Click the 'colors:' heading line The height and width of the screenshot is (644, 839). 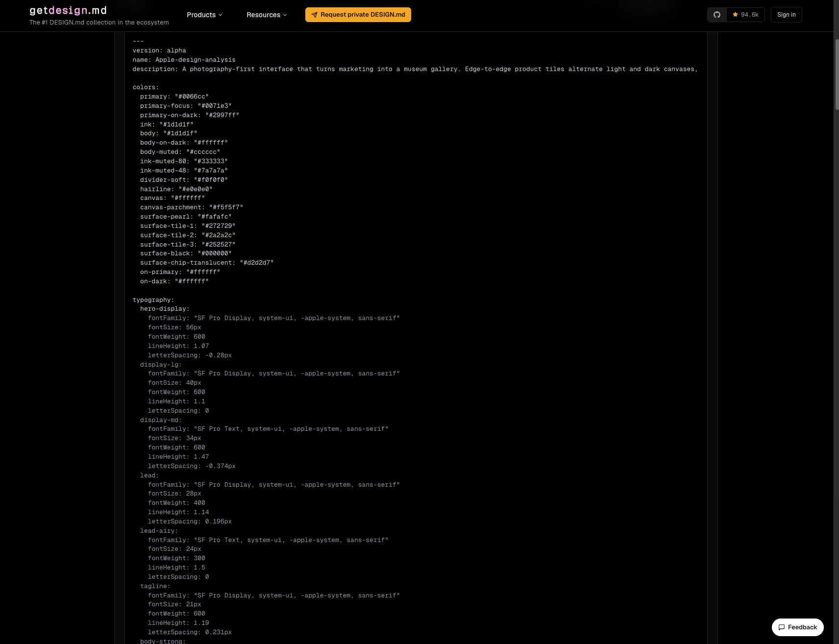click(146, 87)
